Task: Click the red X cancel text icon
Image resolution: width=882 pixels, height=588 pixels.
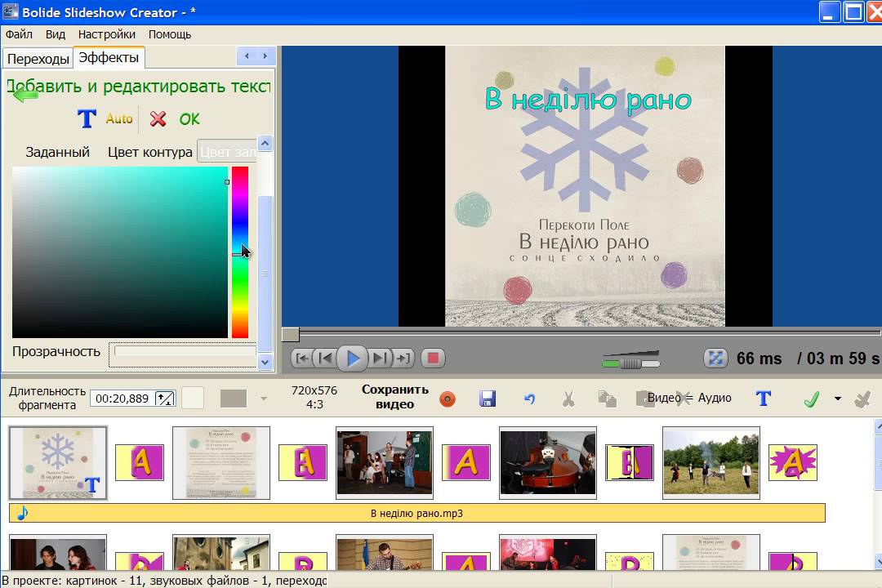Action: point(158,118)
